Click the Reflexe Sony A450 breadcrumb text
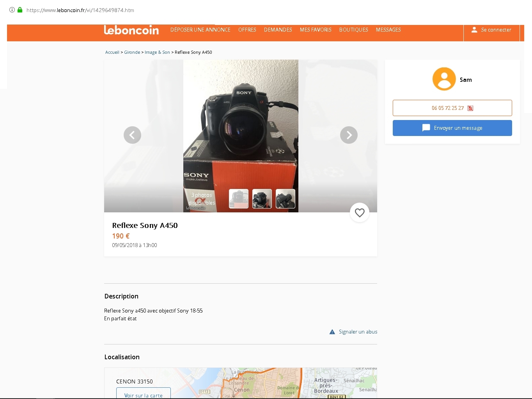The height and width of the screenshot is (399, 532). (x=193, y=52)
